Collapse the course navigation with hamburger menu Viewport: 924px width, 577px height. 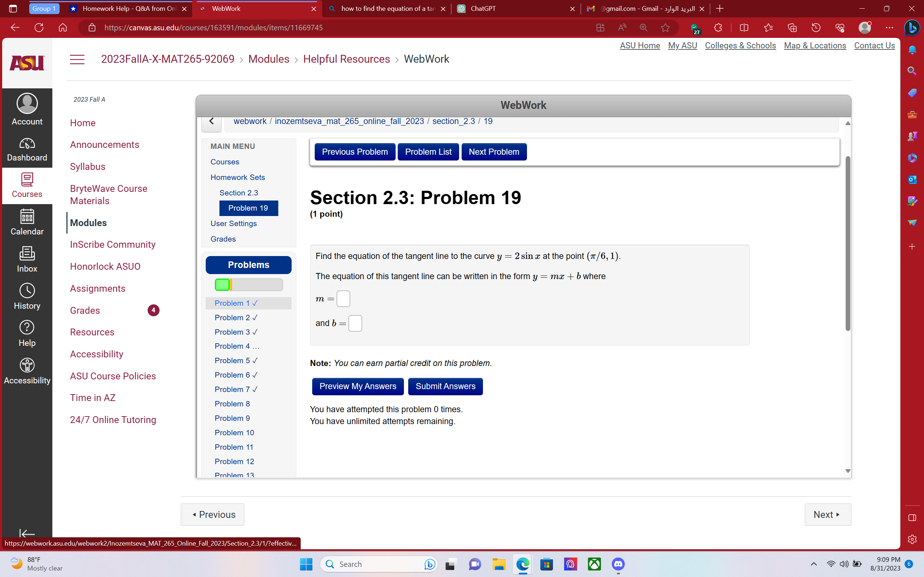point(77,59)
